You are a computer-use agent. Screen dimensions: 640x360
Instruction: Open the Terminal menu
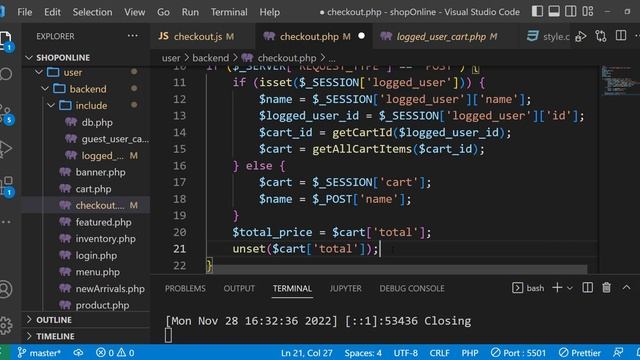point(229,12)
